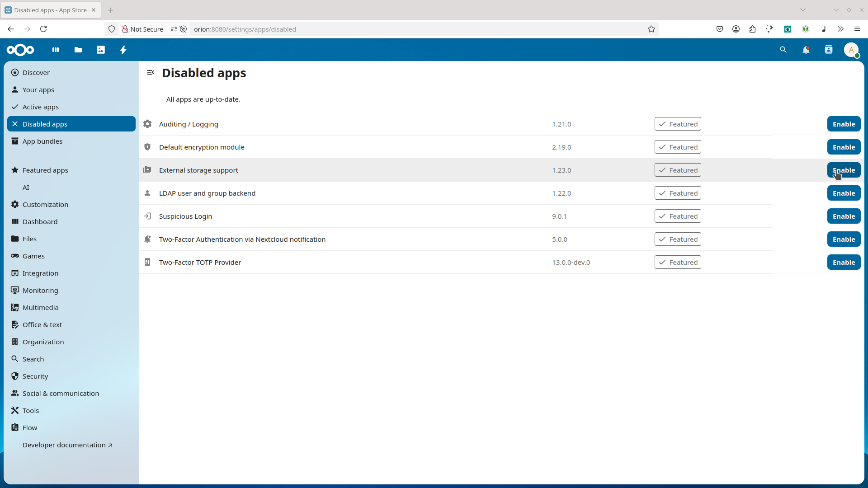Open the Multimedia category
868x488 pixels.
tap(71, 307)
